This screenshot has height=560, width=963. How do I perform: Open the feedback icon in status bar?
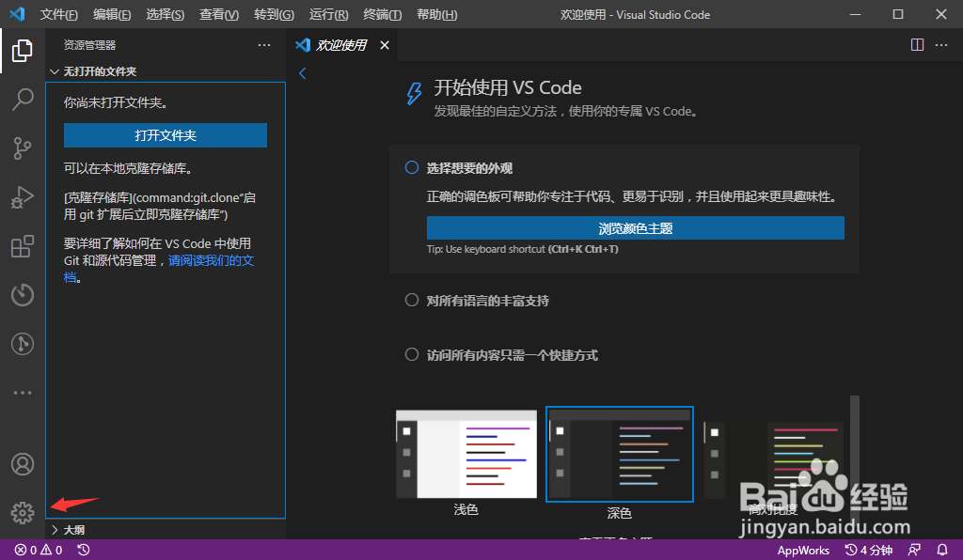914,551
